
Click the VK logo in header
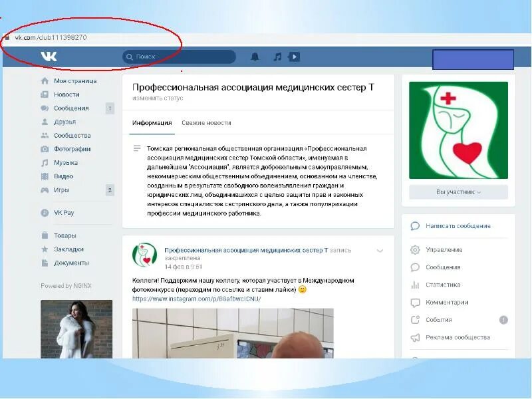point(49,57)
